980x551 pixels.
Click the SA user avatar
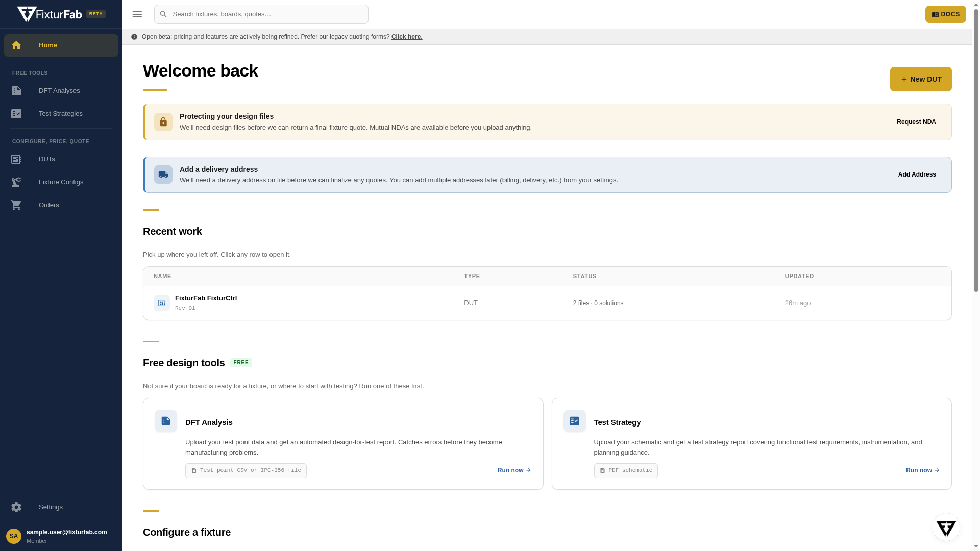(x=14, y=536)
